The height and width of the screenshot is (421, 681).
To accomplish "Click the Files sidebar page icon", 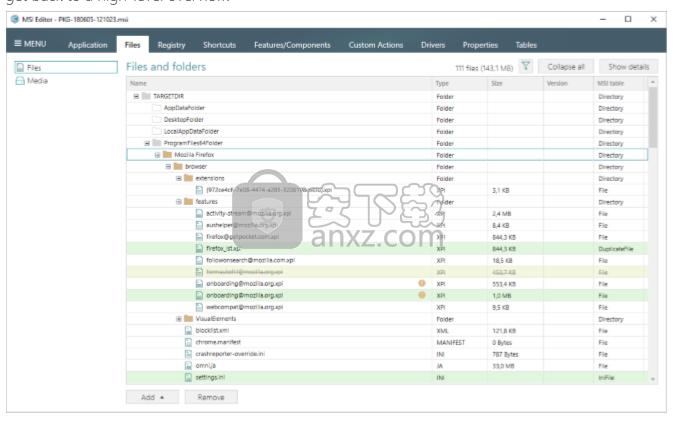I will click(20, 67).
